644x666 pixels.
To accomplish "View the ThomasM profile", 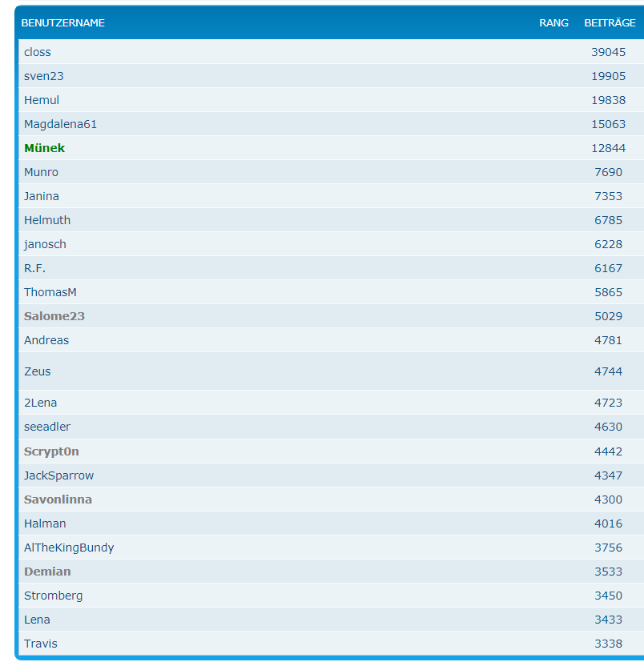I will [x=50, y=292].
